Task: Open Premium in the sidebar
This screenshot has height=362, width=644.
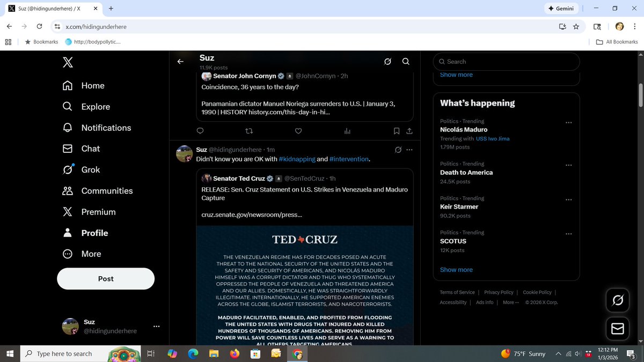Action: pyautogui.click(x=89, y=212)
